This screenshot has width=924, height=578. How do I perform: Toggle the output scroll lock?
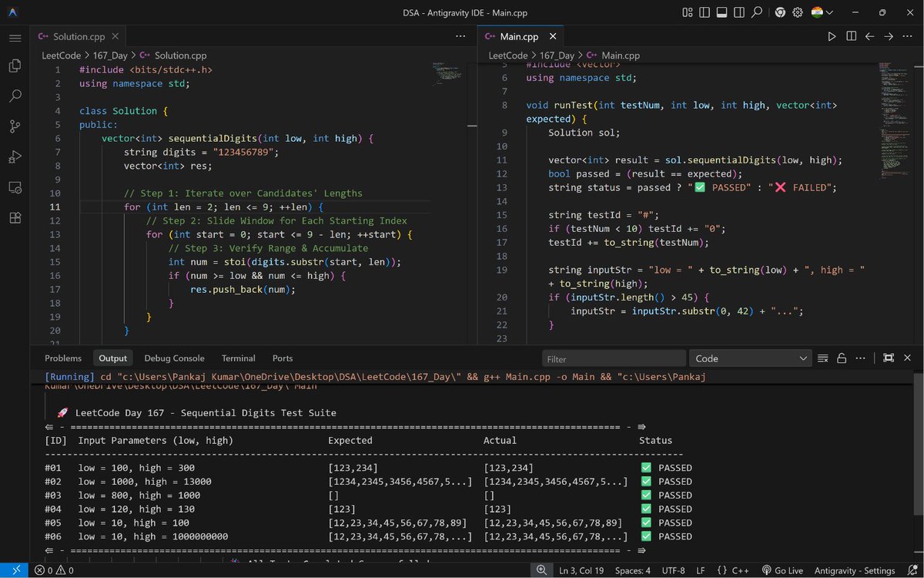pos(842,358)
